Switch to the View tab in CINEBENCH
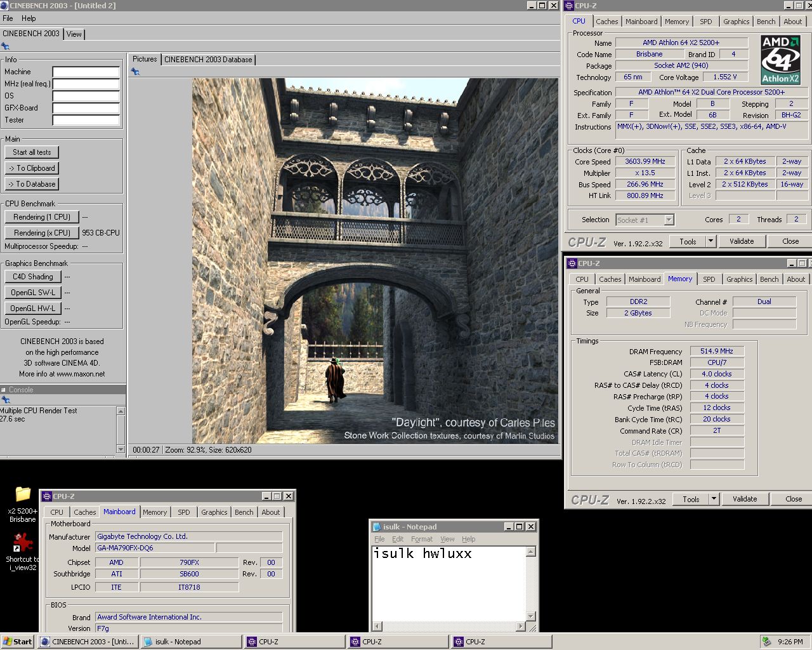The image size is (812, 650). (x=74, y=34)
